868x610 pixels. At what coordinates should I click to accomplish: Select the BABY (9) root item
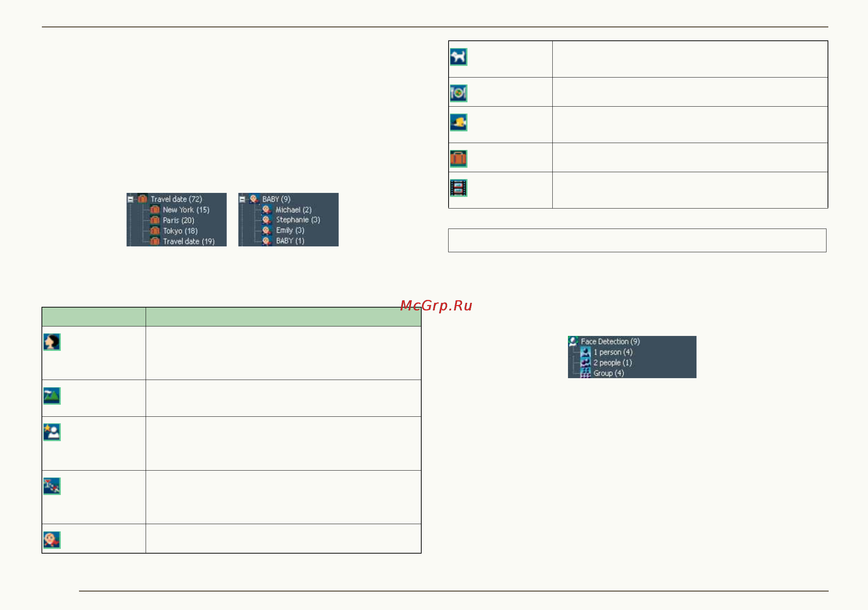[x=276, y=199]
